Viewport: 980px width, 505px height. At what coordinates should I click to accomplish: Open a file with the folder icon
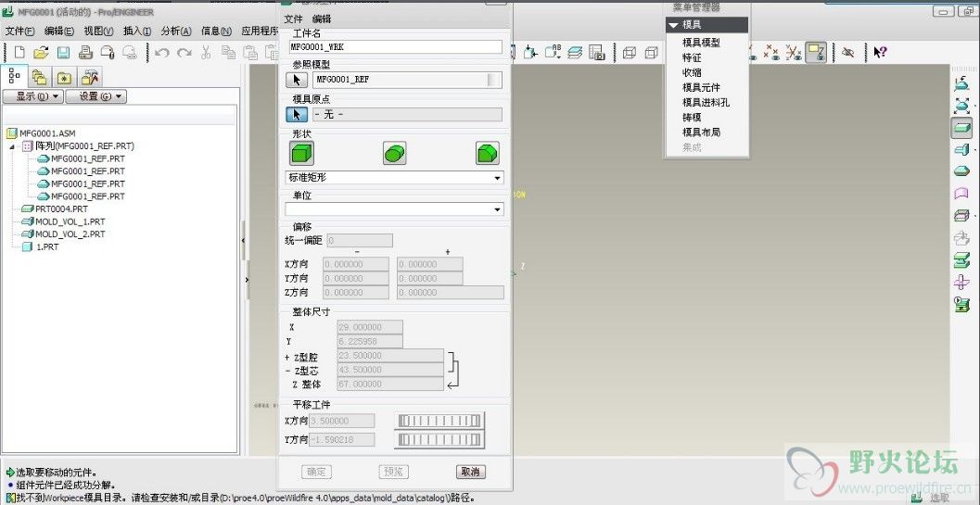pos(41,53)
